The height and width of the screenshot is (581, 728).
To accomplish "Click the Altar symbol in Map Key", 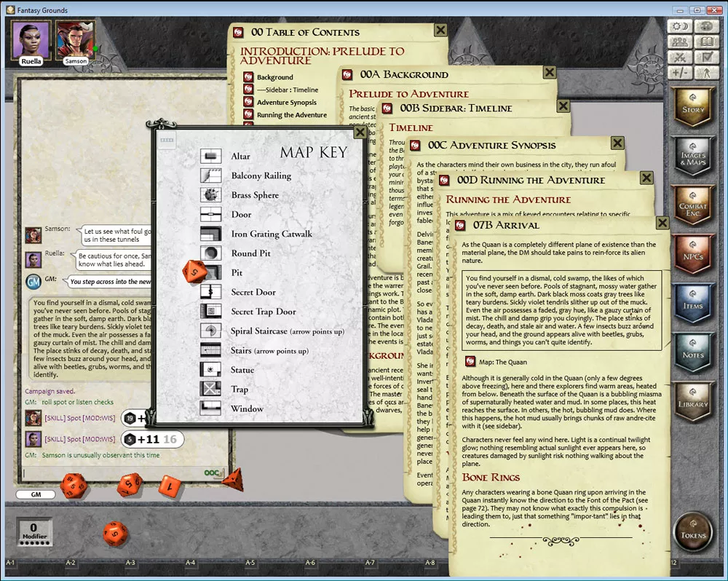I will click(211, 156).
